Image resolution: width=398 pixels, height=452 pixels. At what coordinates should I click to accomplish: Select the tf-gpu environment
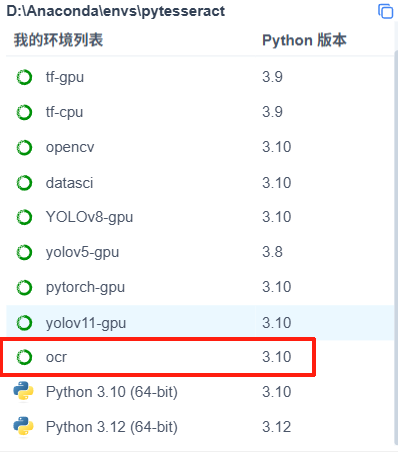click(x=200, y=77)
